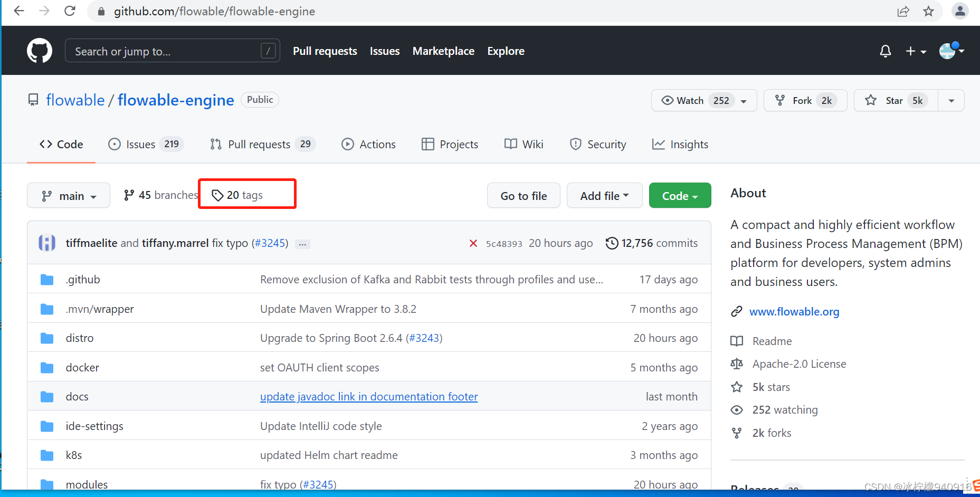Open the #3243 pull request link
Image resolution: width=980 pixels, height=497 pixels.
coord(424,338)
